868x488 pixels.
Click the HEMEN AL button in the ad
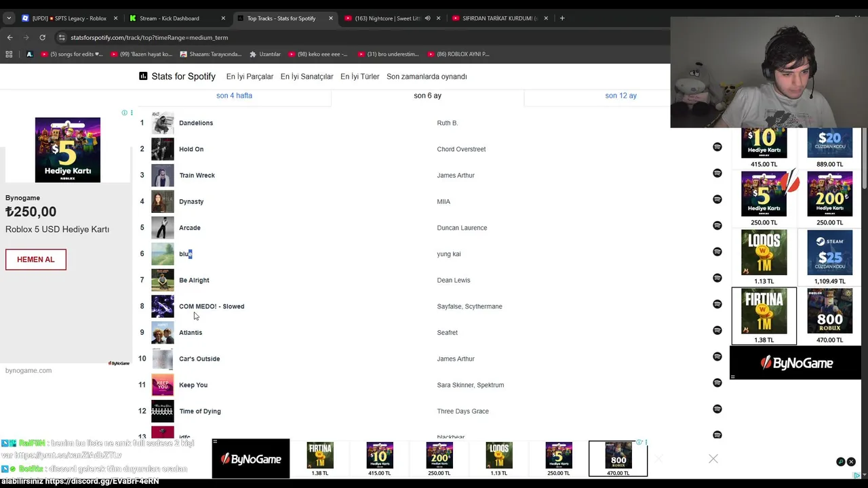click(36, 260)
